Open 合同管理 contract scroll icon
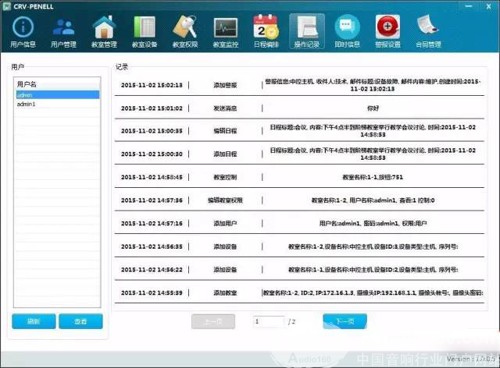This screenshot has height=368, width=500. point(428,32)
